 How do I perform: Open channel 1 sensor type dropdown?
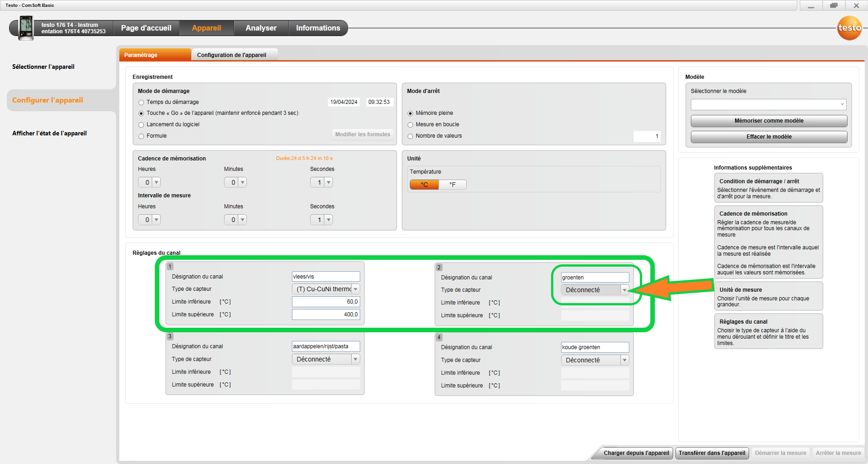click(355, 289)
